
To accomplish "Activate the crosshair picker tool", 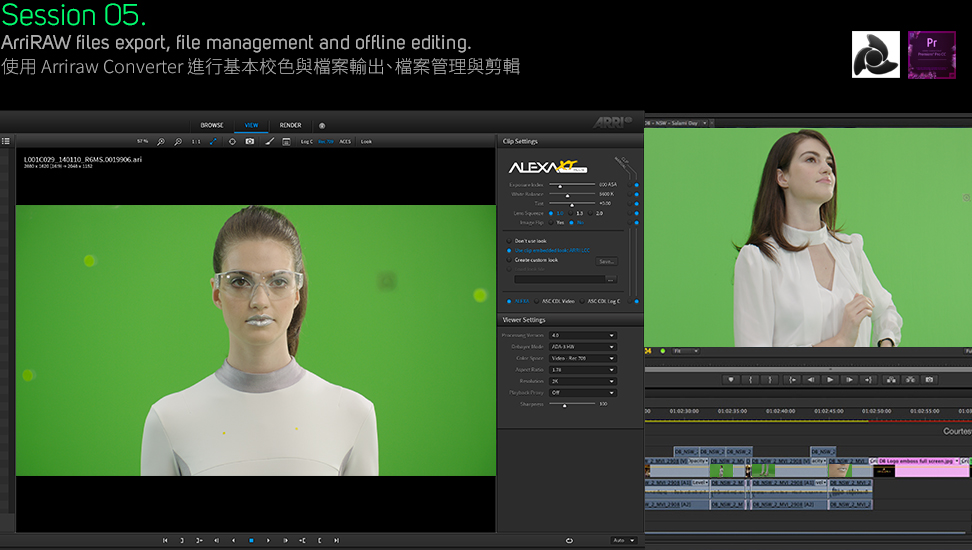I will [x=232, y=141].
